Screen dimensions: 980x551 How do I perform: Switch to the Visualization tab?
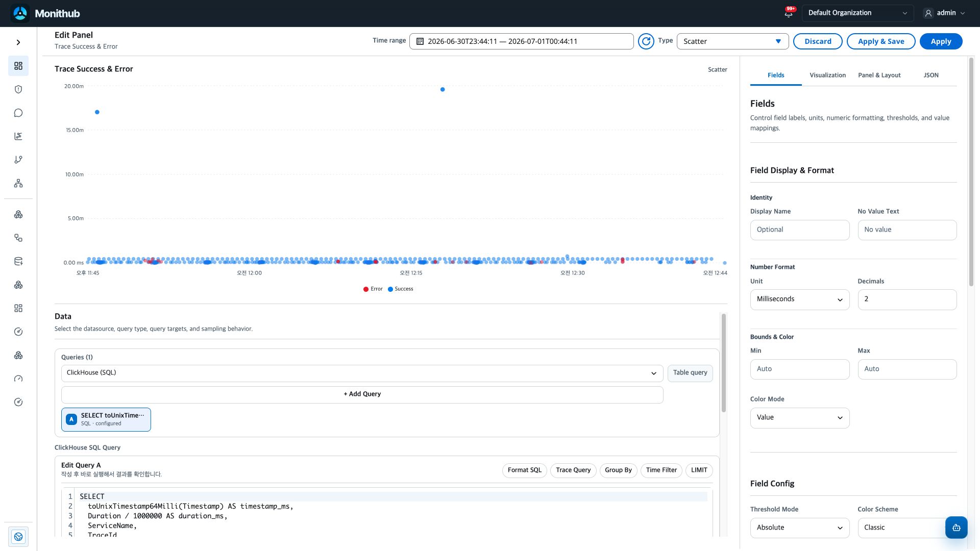pos(827,75)
